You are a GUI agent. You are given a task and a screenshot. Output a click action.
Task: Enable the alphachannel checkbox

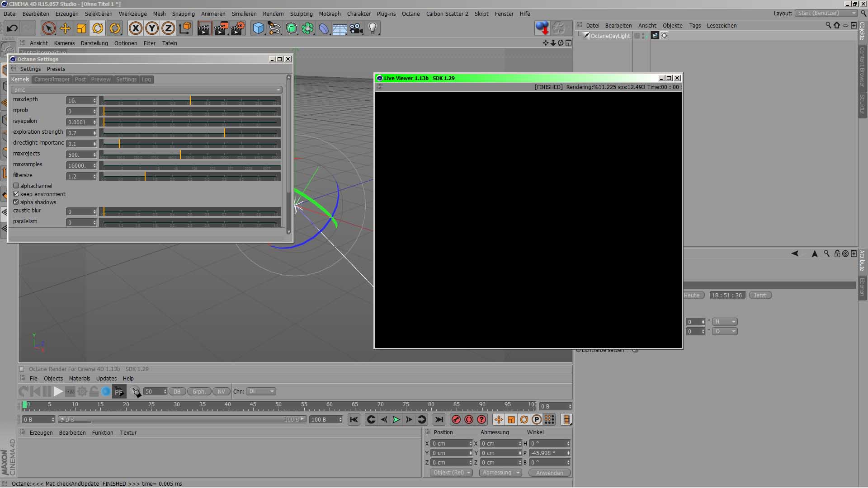[16, 186]
